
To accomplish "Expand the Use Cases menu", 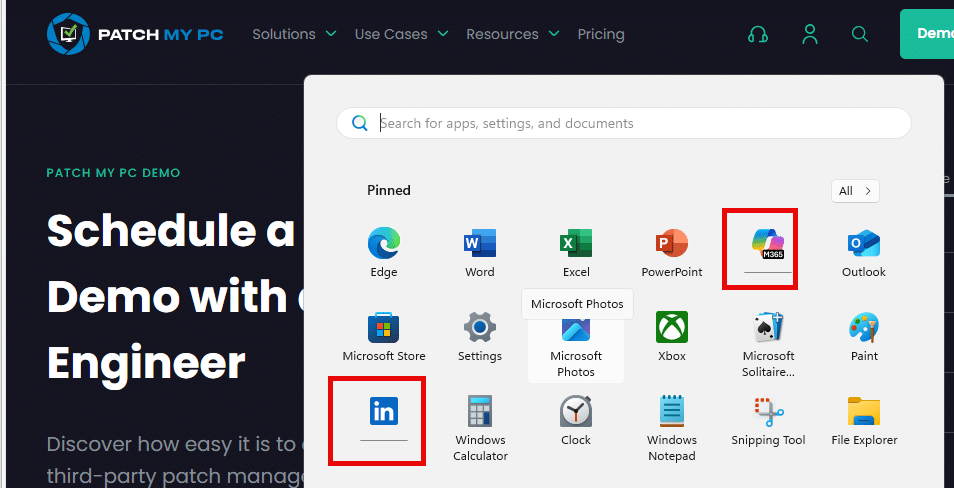I will click(402, 34).
